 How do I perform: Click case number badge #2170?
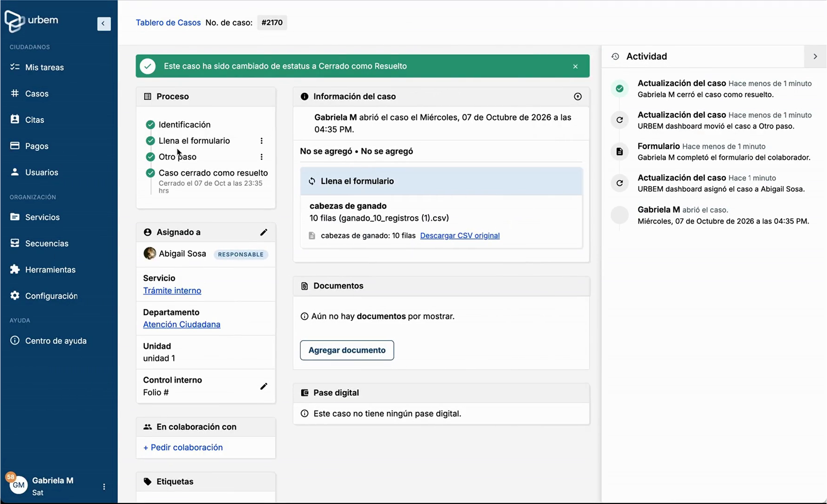click(x=272, y=22)
